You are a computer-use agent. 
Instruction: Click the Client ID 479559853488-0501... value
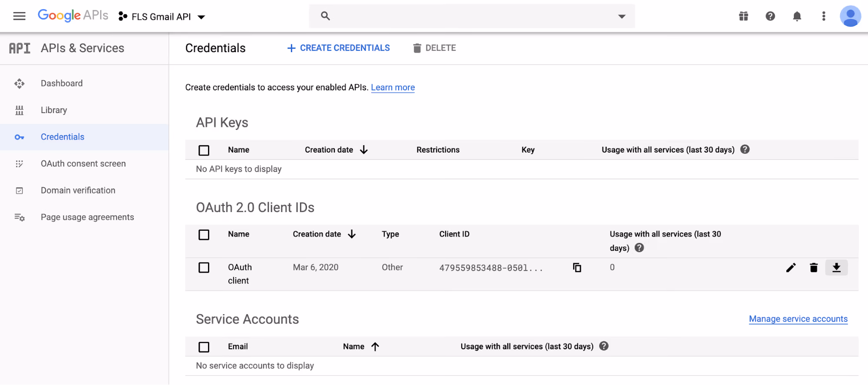pos(491,268)
